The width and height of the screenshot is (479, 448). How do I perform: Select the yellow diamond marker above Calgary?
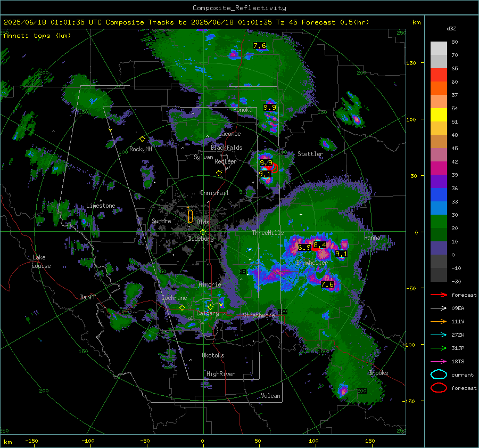(x=210, y=307)
